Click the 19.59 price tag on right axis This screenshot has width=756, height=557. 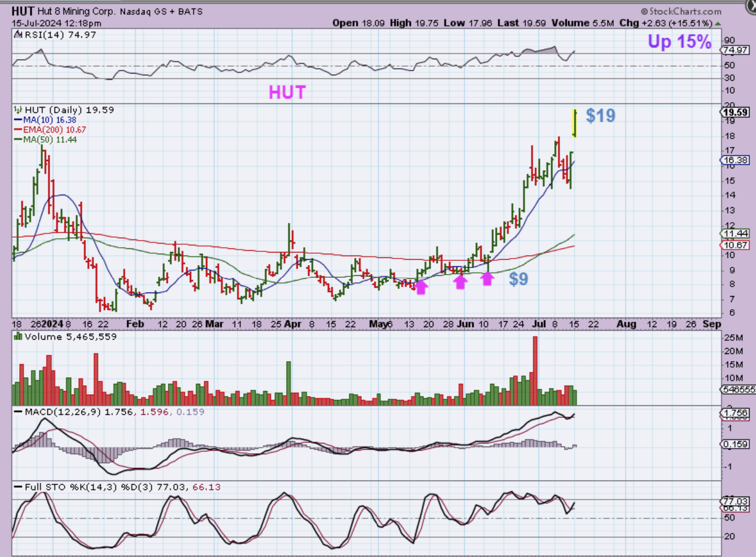pos(735,112)
